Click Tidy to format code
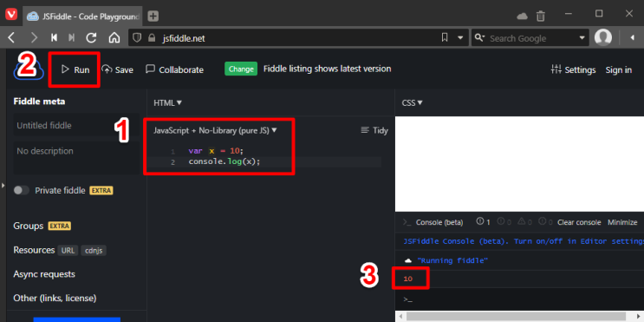Viewport: 644px width, 322px height. point(374,130)
